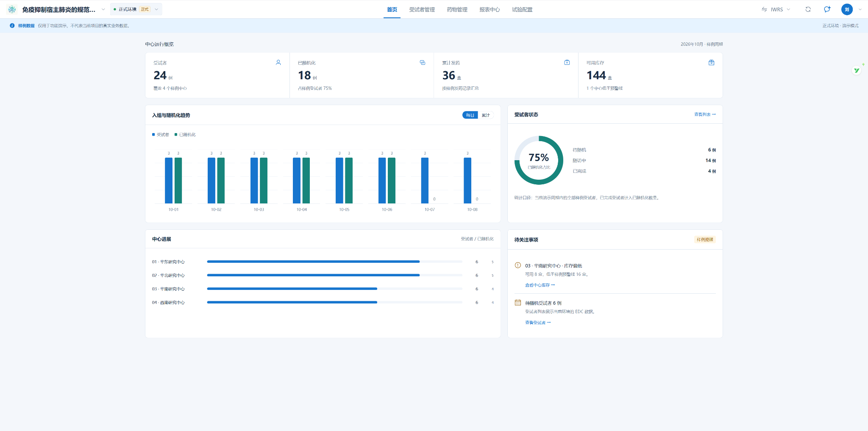The height and width of the screenshot is (431, 868).
Task: Open the 报表中心 tab
Action: point(490,9)
